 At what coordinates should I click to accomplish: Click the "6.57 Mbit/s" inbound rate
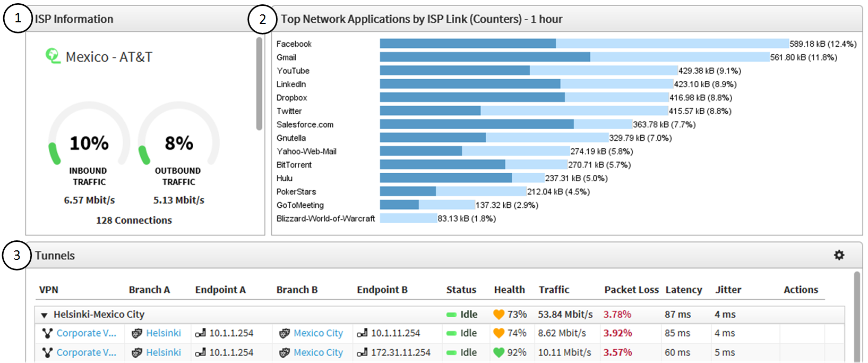[89, 200]
